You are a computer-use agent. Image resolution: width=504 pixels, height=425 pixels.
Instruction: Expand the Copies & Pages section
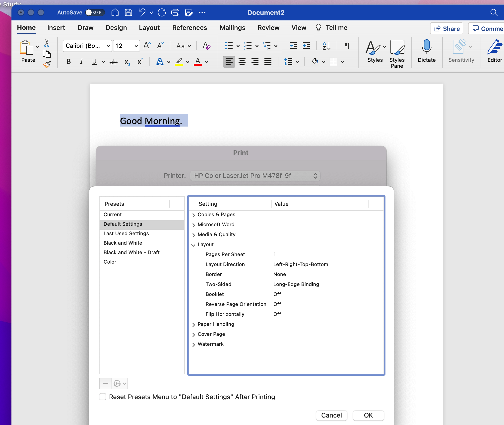pyautogui.click(x=193, y=214)
